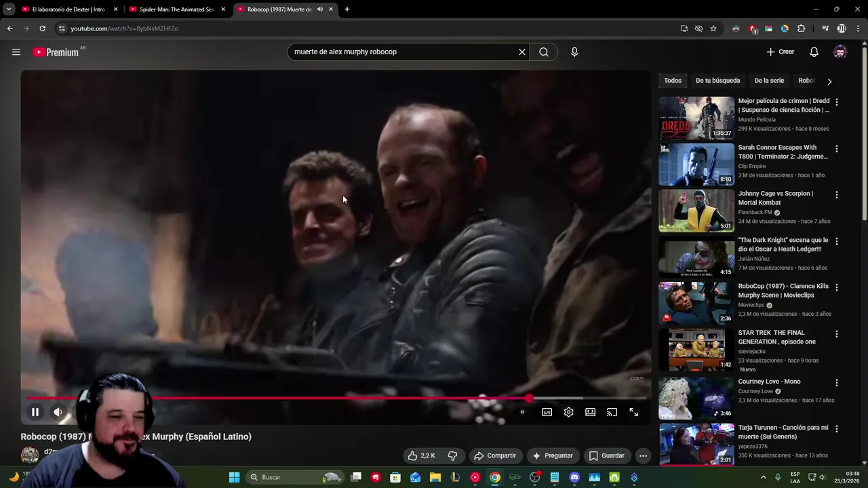Focus the browser address bar
This screenshot has width=868, height=488.
coord(366,28)
